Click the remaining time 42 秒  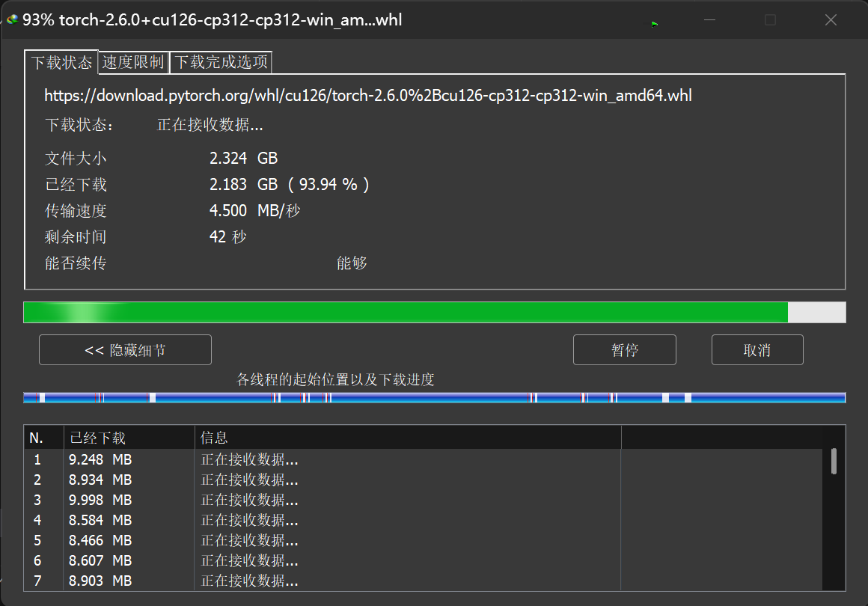click(x=227, y=237)
